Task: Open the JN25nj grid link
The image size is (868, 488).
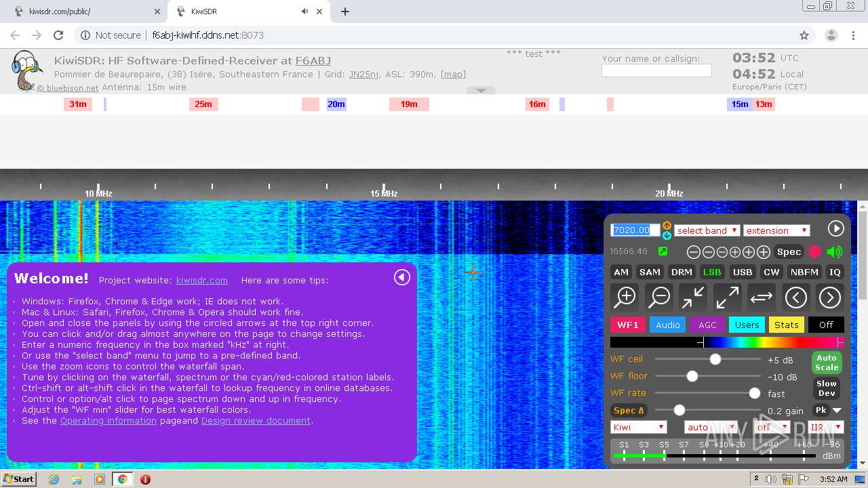Action: click(364, 74)
